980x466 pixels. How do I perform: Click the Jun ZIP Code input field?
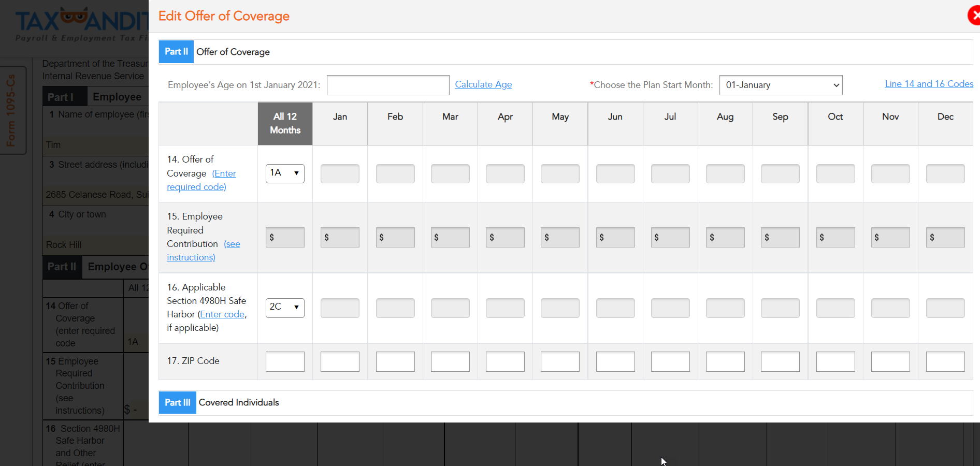(x=615, y=361)
